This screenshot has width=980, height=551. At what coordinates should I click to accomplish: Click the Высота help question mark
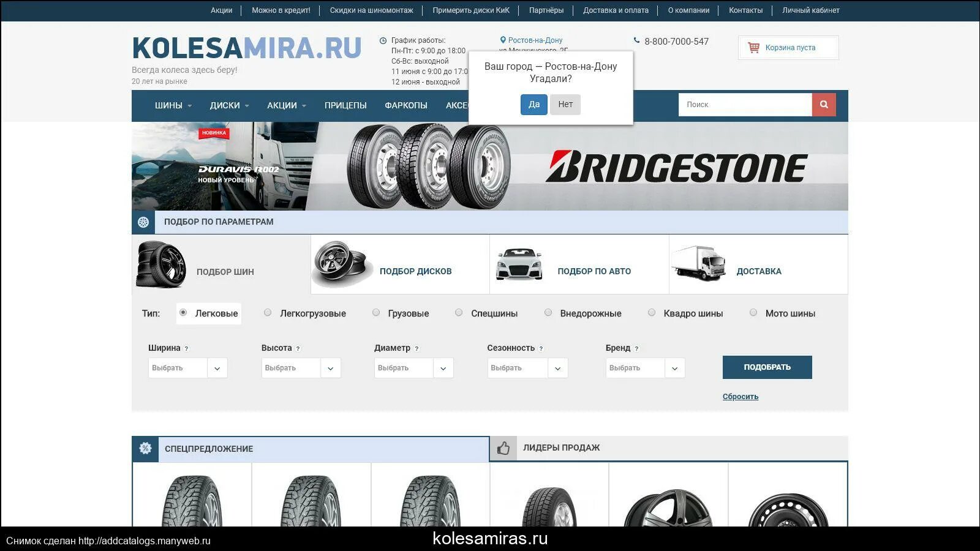298,348
